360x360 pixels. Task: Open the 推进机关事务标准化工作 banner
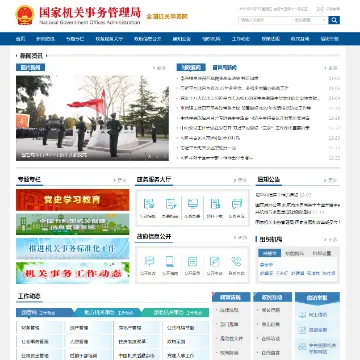coord(73,248)
